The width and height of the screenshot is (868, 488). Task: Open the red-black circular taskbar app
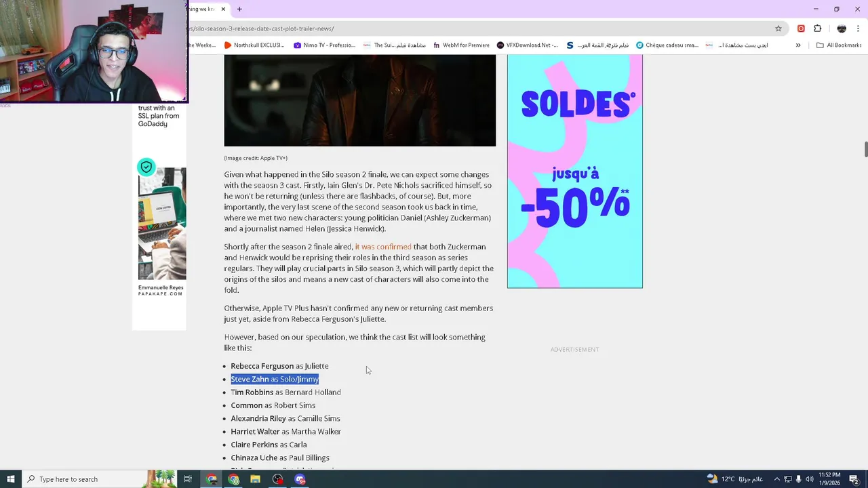pyautogui.click(x=278, y=479)
